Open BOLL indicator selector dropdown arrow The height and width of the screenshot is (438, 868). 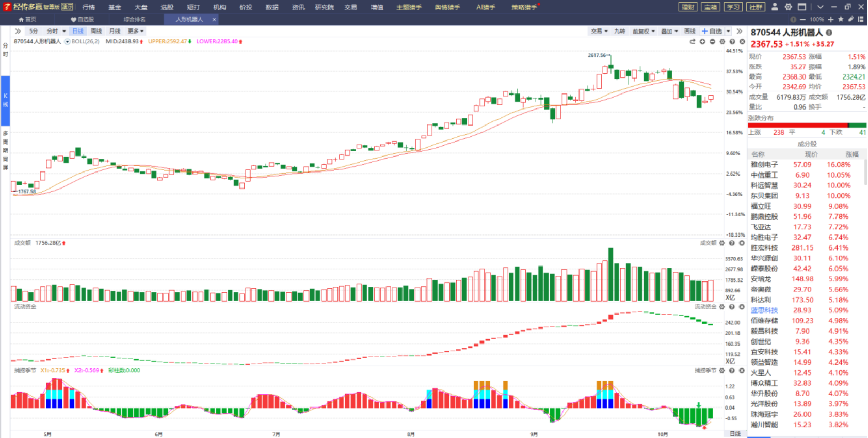67,42
